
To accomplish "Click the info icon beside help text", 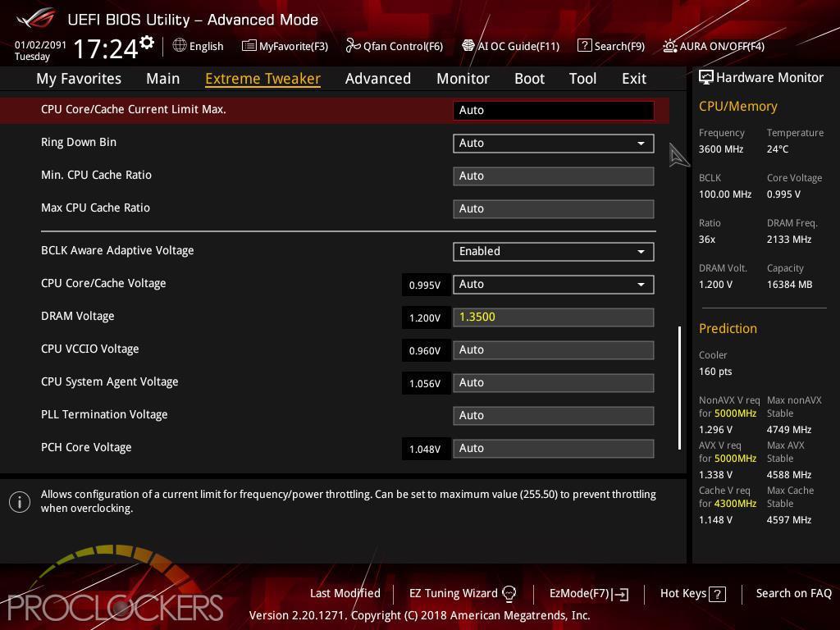I will pos(20,502).
